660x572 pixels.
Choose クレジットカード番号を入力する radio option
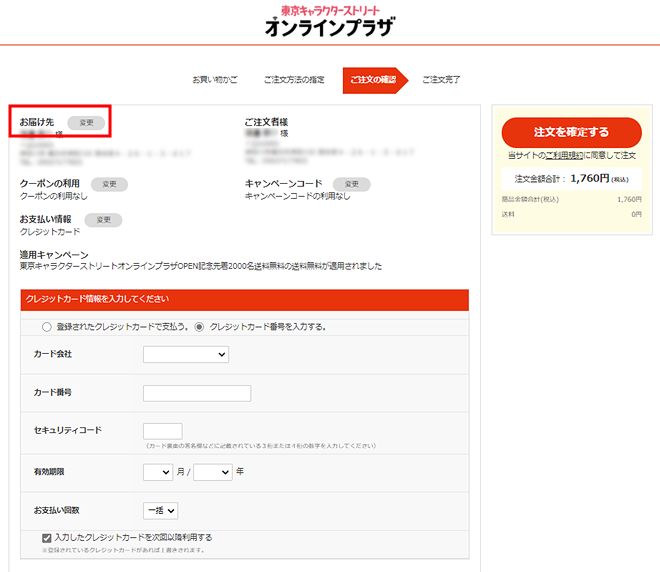[199, 327]
